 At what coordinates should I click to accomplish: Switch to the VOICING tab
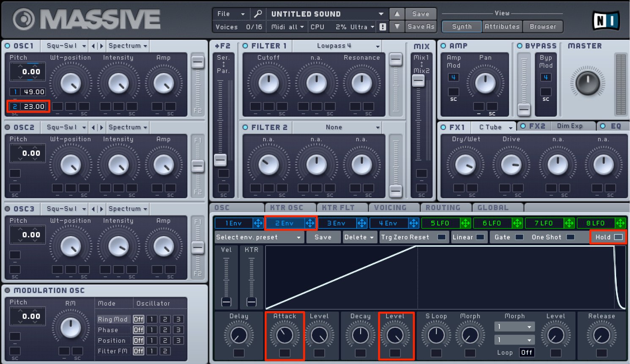click(390, 208)
